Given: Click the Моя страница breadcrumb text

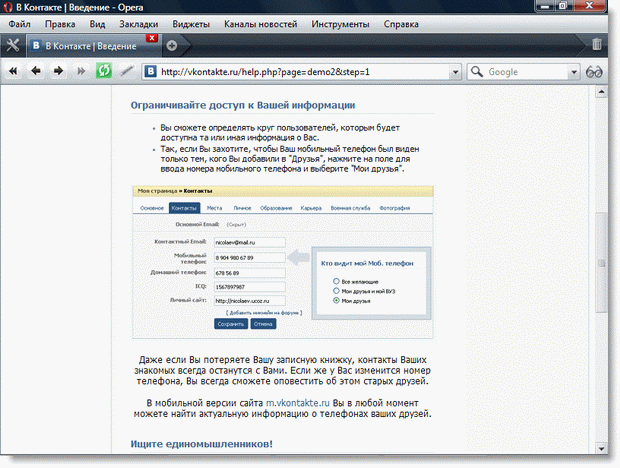Looking at the screenshot, I should (157, 191).
